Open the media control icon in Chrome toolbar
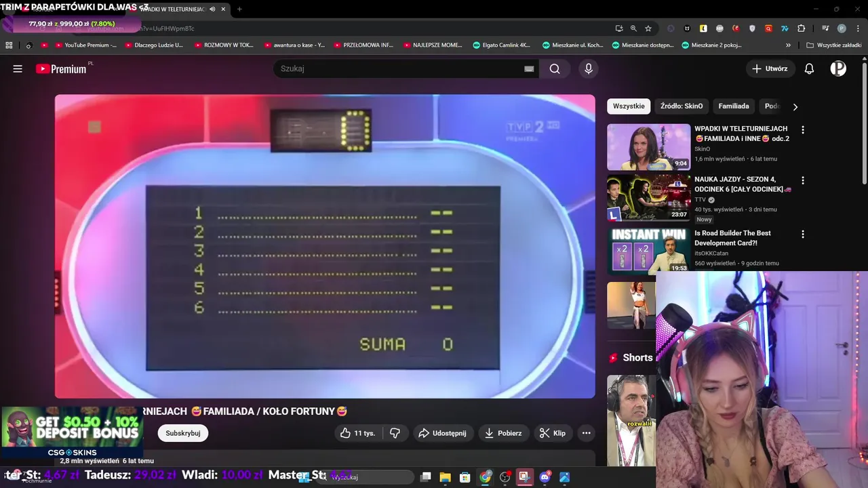 pos(825,28)
